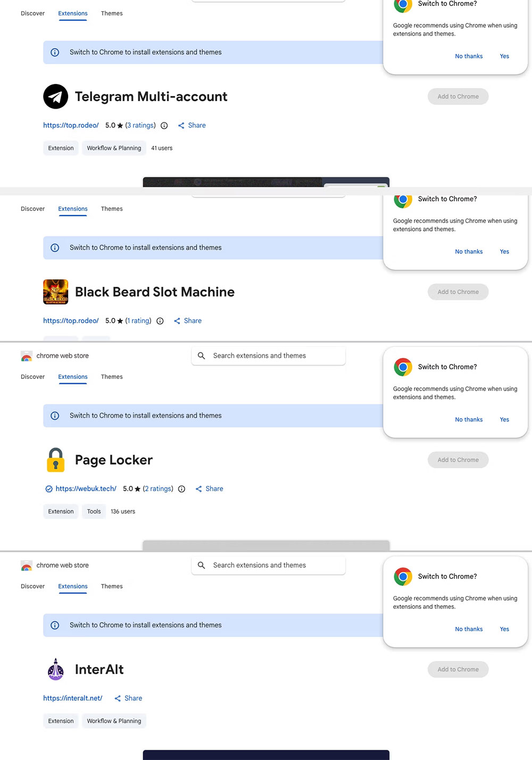This screenshot has height=760, width=532.
Task: Click the Page Locker padlock icon
Action: point(55,460)
